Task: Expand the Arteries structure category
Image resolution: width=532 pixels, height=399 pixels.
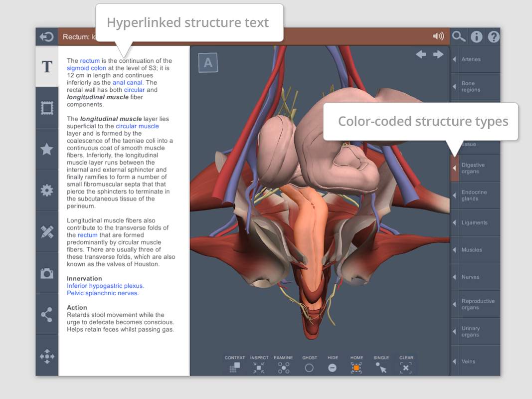Action: coord(475,59)
